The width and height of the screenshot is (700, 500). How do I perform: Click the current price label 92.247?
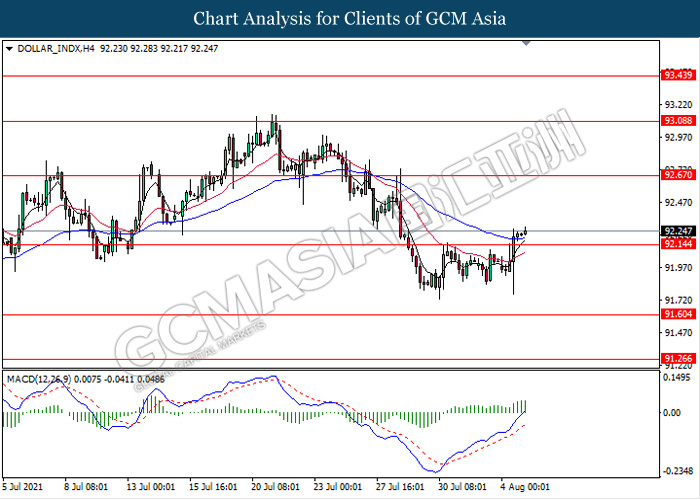click(x=678, y=231)
